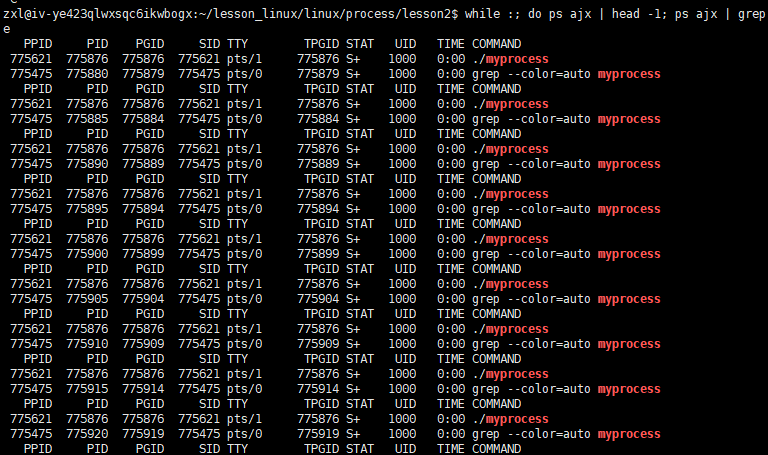Click red "myprocess" in the row with PID 775920

coord(629,434)
